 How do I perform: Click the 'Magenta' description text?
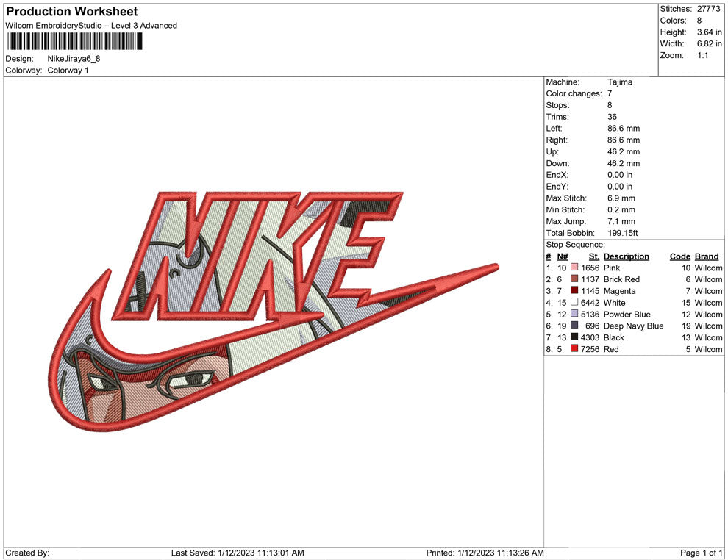(619, 291)
